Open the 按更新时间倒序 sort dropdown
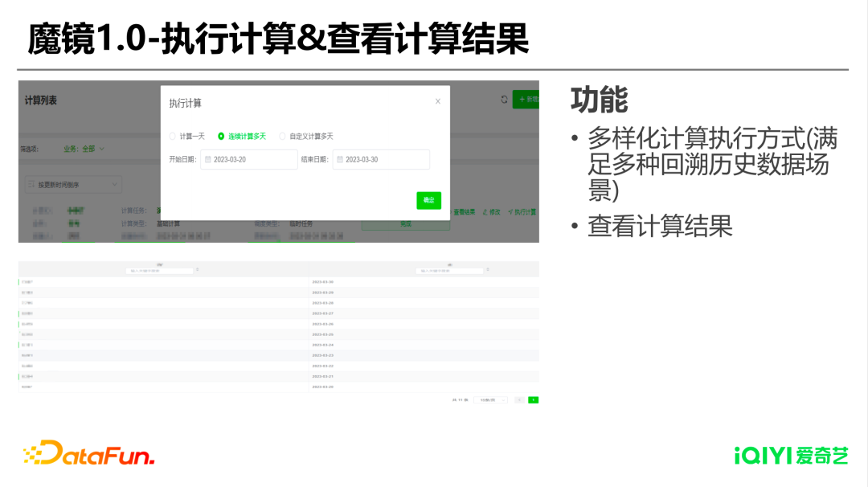This screenshot has height=487, width=868. (x=73, y=184)
